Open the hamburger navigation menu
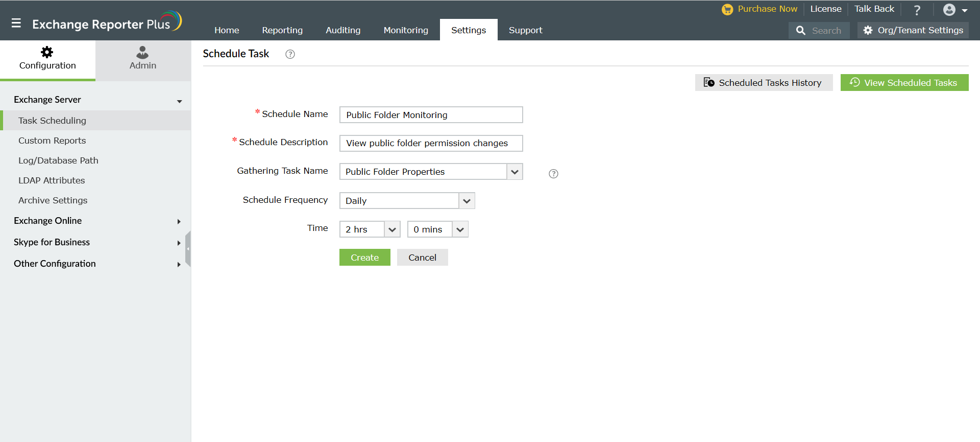Viewport: 980px width, 442px height. point(16,24)
